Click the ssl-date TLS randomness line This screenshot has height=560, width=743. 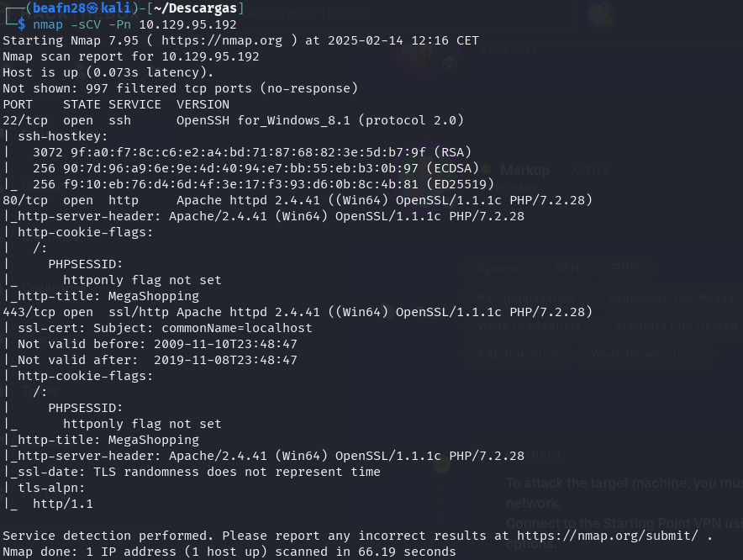pyautogui.click(x=199, y=472)
